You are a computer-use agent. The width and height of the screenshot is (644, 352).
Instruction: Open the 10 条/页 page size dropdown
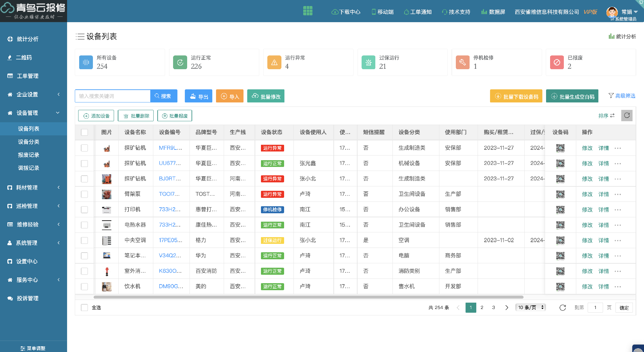click(x=530, y=308)
